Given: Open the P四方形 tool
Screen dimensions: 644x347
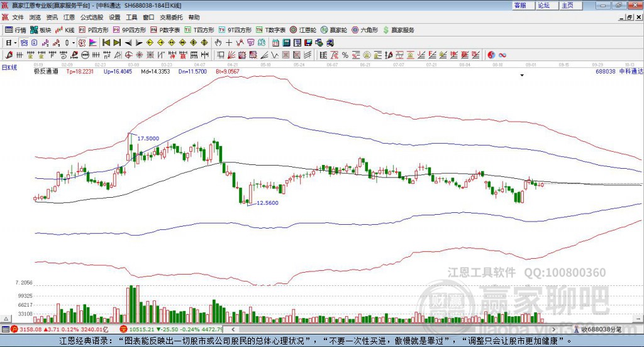Looking at the screenshot, I should (94, 30).
